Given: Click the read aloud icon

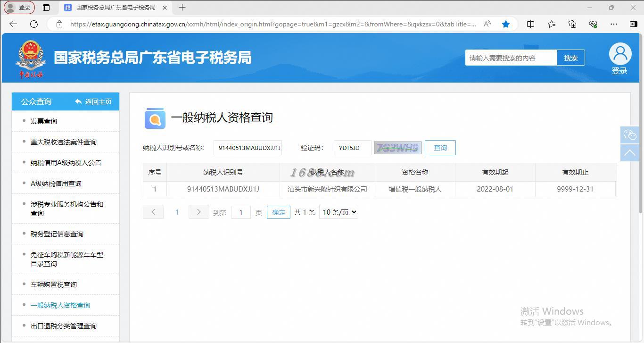Looking at the screenshot, I should coord(487,24).
